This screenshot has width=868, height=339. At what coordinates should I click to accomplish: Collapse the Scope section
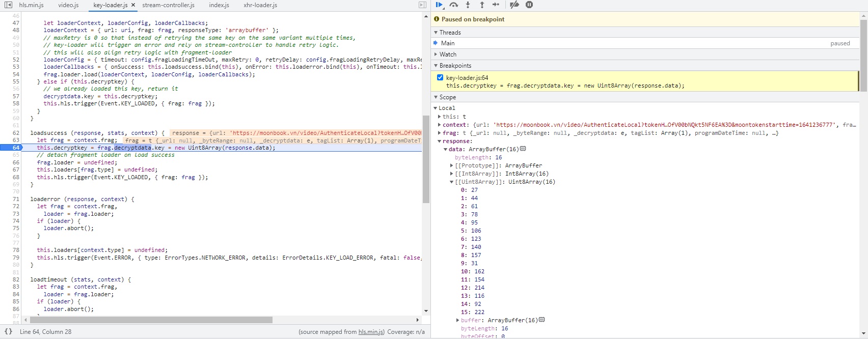(447, 97)
